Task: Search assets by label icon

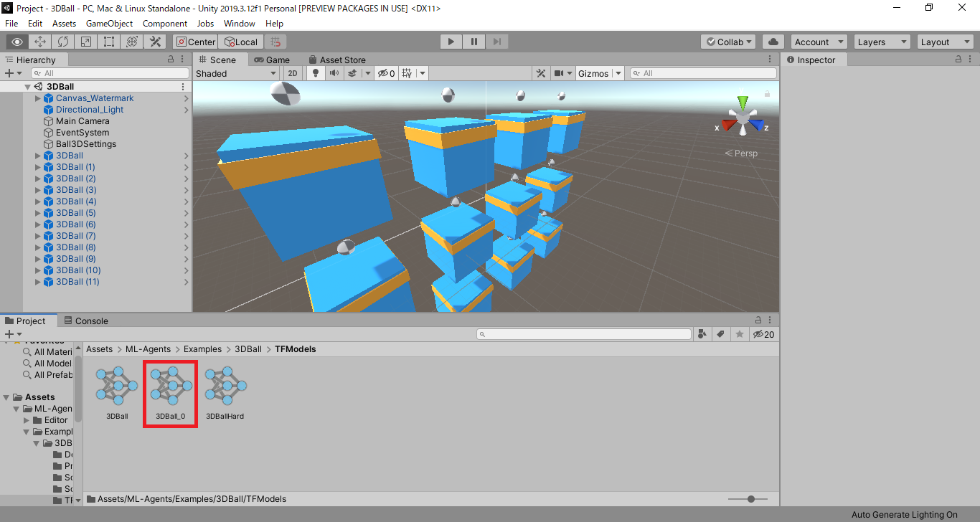Action: coord(721,334)
